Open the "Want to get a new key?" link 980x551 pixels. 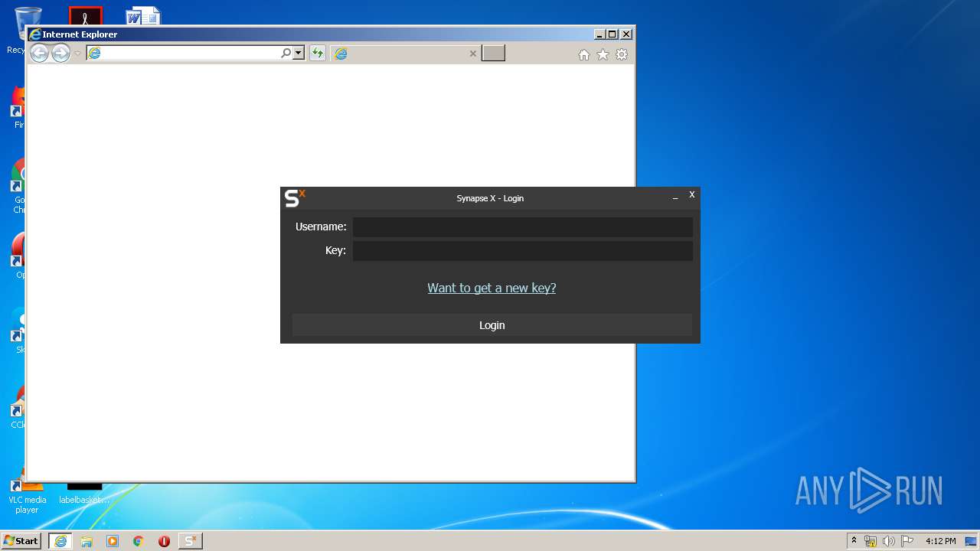point(492,288)
